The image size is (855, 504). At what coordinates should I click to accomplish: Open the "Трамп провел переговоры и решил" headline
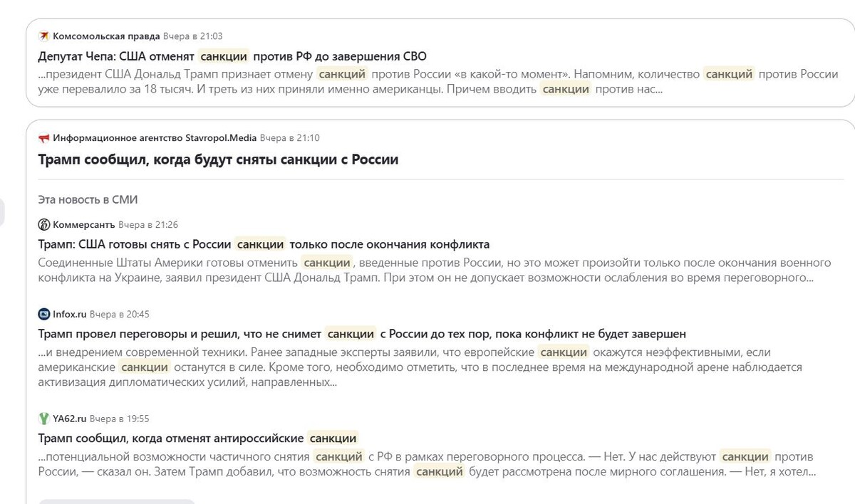click(362, 333)
